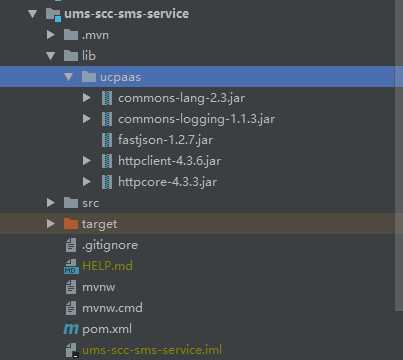Image resolution: width=403 pixels, height=360 pixels.
Task: Click the .gitignore file icon
Action: [71, 245]
